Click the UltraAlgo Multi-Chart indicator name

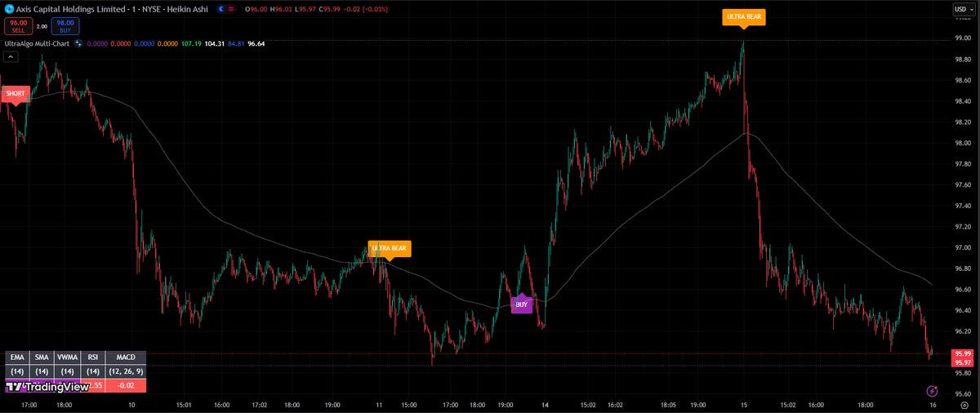36,42
